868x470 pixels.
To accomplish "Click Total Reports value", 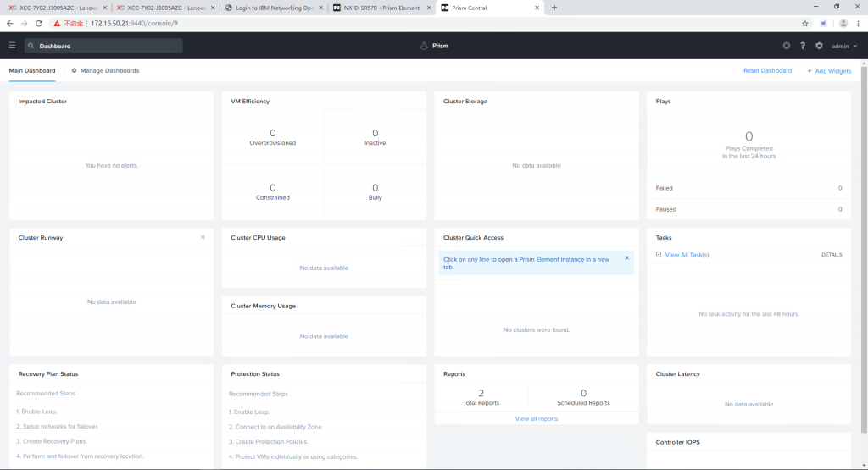I will click(481, 393).
